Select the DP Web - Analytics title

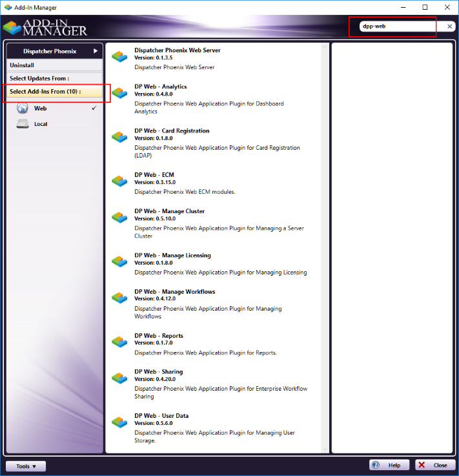coord(161,87)
